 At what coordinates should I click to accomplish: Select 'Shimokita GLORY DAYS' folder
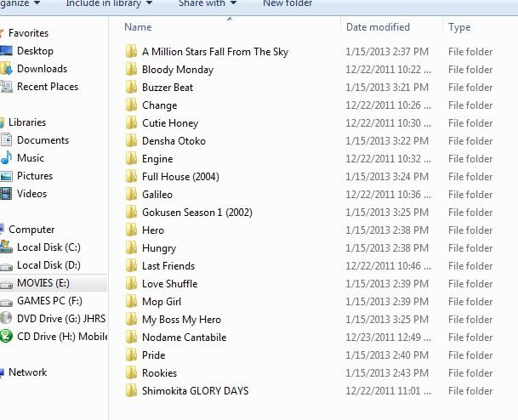pos(196,390)
